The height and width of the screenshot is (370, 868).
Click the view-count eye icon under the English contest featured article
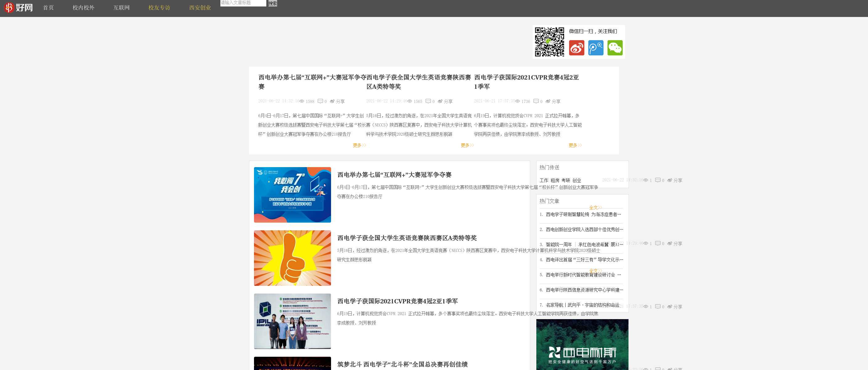coord(410,101)
